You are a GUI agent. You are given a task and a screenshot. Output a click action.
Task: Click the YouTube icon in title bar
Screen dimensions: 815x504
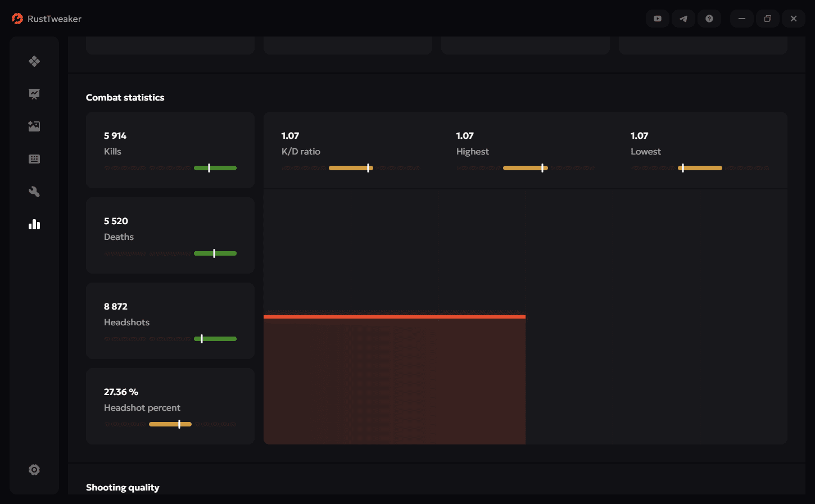(657, 19)
